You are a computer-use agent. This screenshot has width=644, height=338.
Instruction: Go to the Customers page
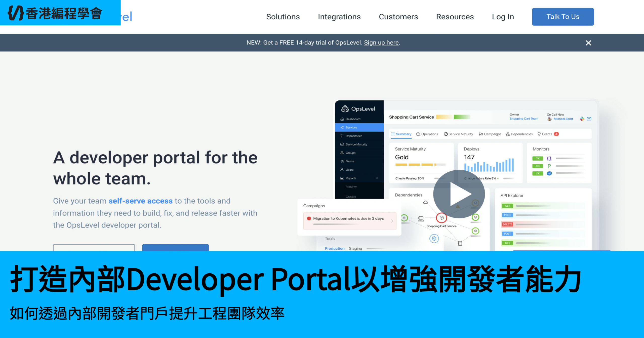(x=398, y=17)
